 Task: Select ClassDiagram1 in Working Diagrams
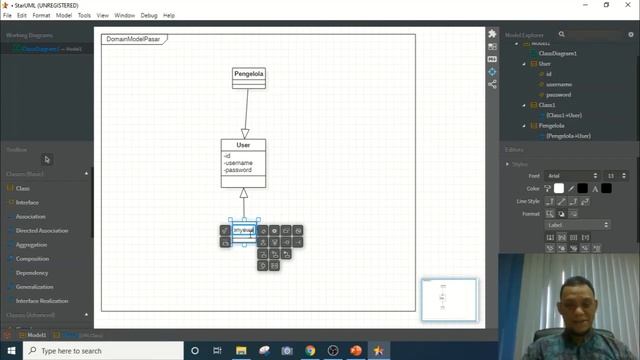47,49
